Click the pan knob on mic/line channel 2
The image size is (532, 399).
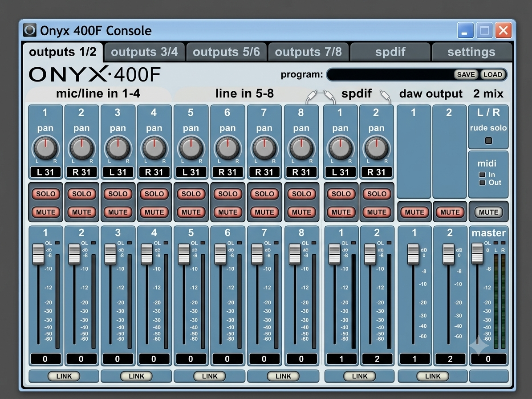point(82,149)
